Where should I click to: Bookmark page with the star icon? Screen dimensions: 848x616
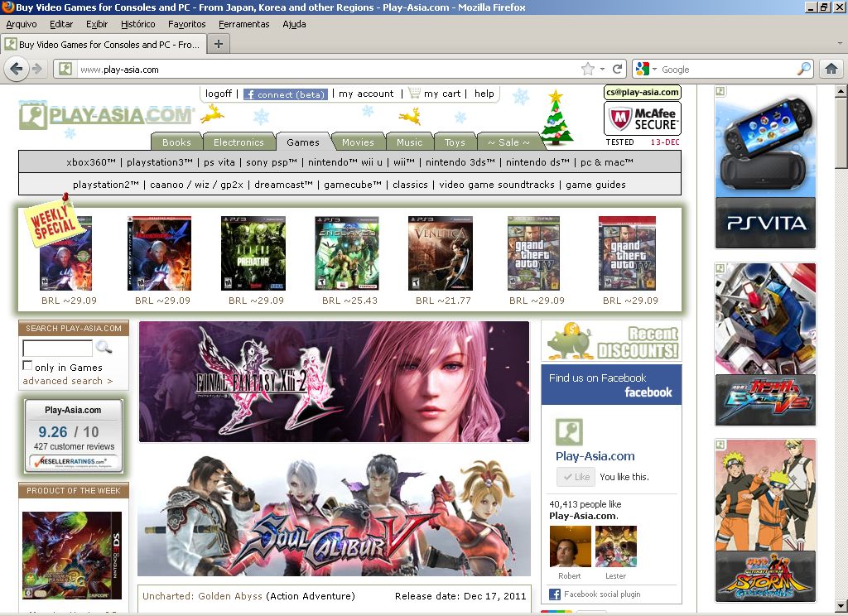pyautogui.click(x=588, y=70)
